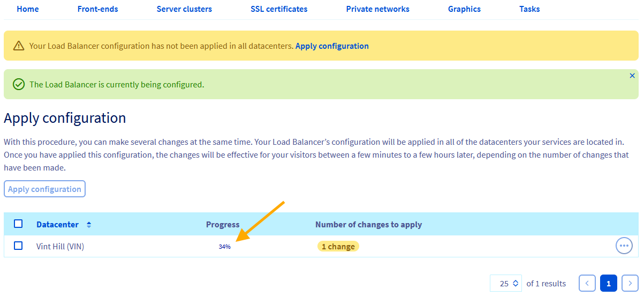Open the Server clusters tab

184,9
